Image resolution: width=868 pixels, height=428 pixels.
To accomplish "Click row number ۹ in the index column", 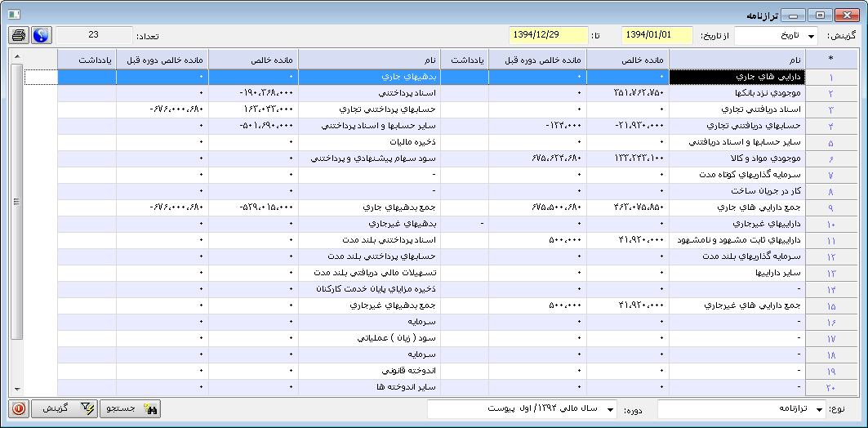I will [x=830, y=207].
